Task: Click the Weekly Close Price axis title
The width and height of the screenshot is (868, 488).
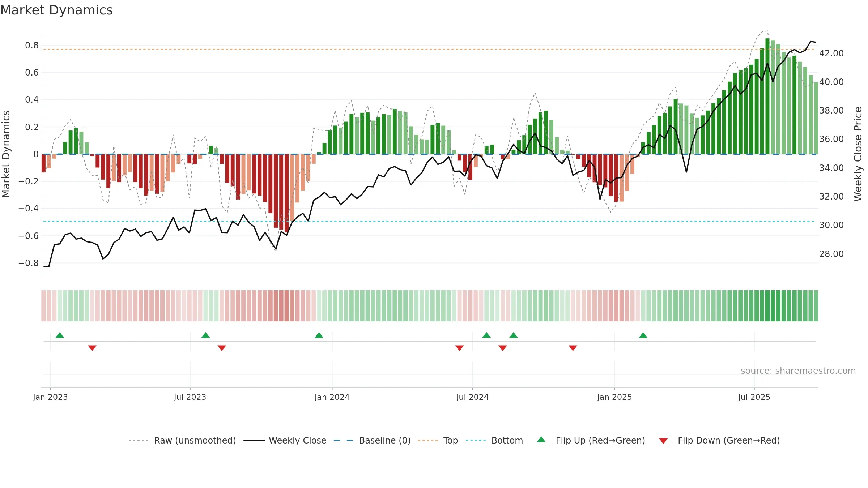Action: pyautogui.click(x=858, y=154)
